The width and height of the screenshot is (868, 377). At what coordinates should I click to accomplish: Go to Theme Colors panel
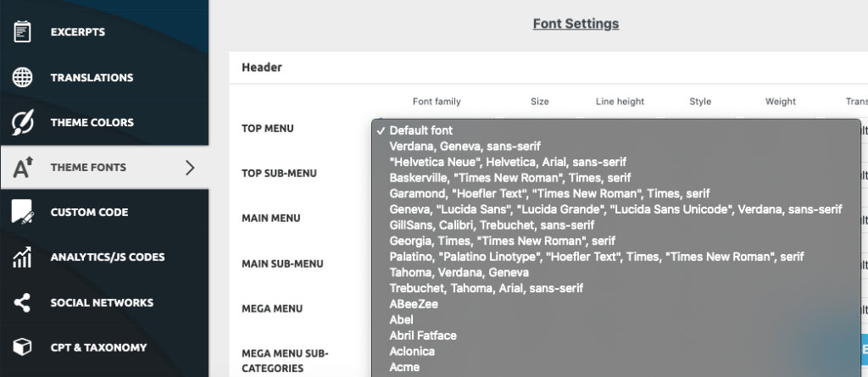coord(104,122)
